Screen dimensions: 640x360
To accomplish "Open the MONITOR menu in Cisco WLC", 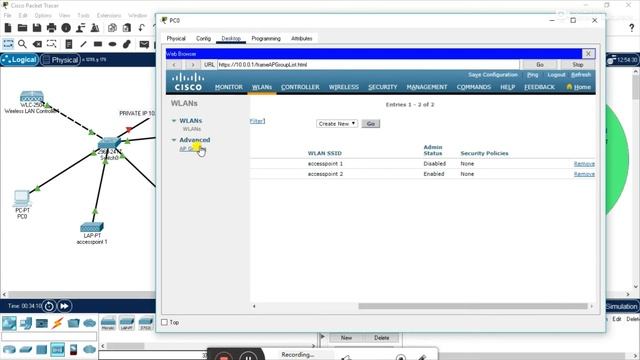I will point(229,87).
